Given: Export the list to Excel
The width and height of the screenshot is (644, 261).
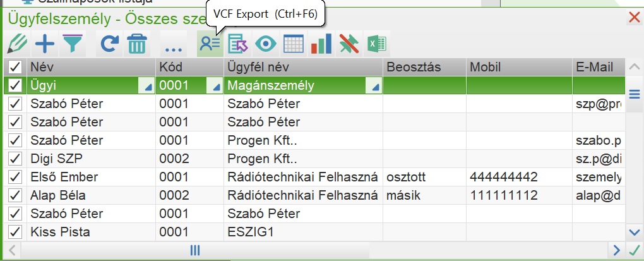Looking at the screenshot, I should [x=377, y=44].
